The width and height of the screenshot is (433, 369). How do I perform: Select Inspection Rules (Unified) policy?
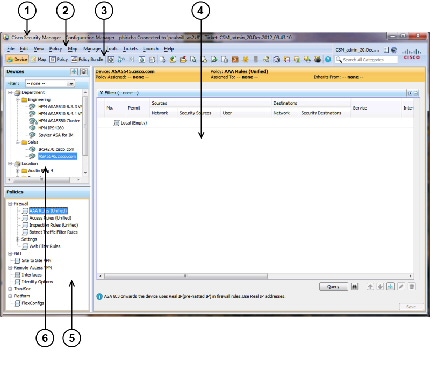54,225
